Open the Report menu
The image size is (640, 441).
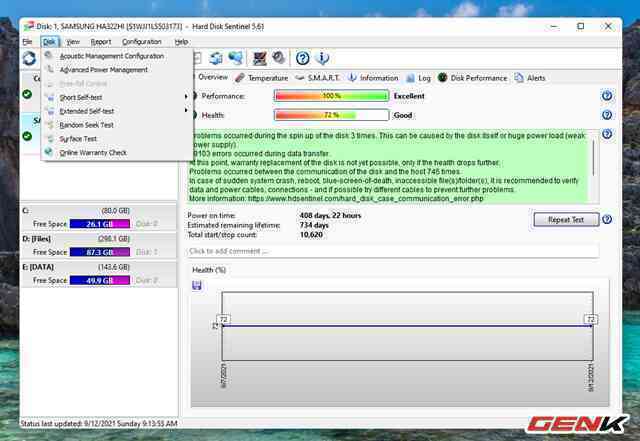pyautogui.click(x=101, y=42)
